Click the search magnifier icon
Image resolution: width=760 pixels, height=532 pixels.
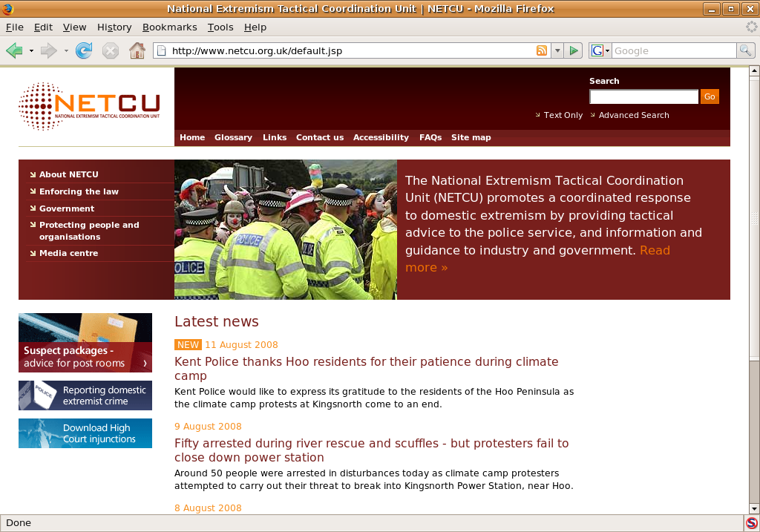coord(745,50)
